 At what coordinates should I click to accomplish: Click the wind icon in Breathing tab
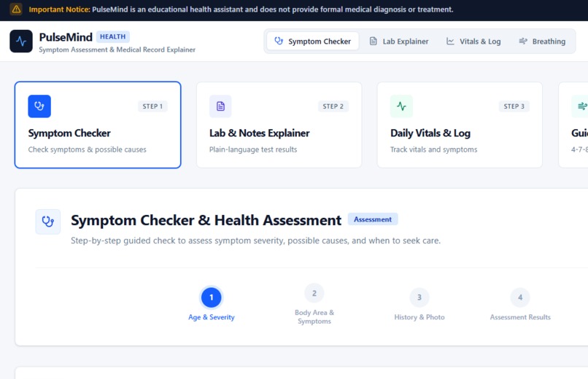tap(523, 42)
